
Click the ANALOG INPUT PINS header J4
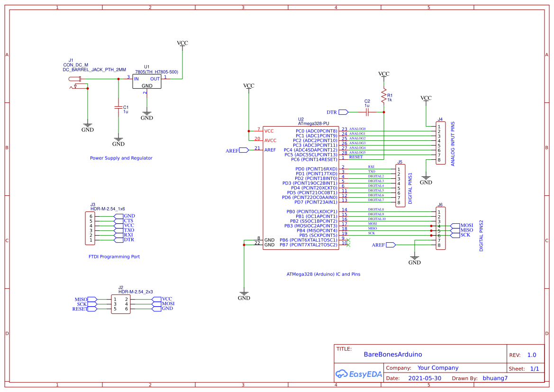pyautogui.click(x=440, y=142)
